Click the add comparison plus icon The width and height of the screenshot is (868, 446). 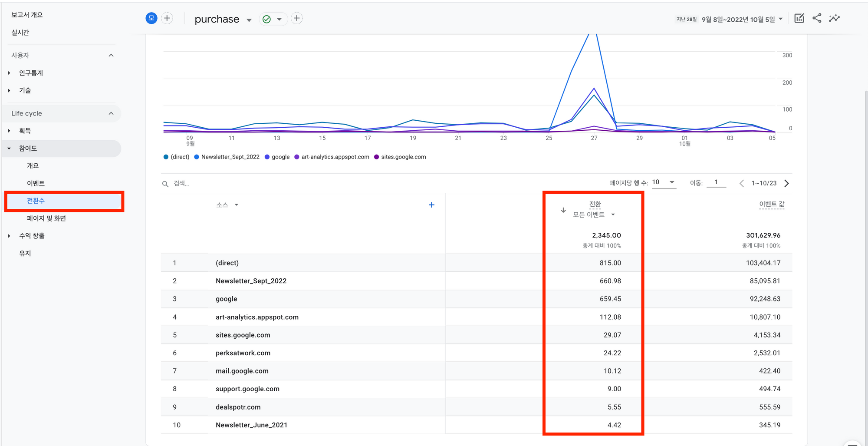[167, 18]
